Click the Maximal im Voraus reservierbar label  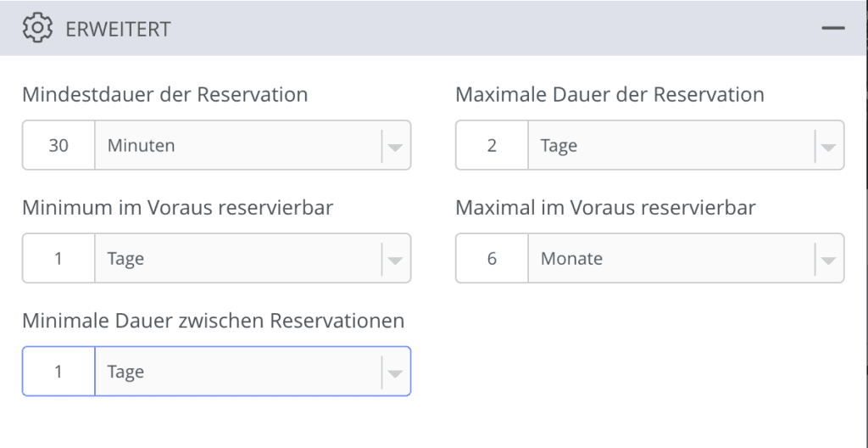pos(605,207)
